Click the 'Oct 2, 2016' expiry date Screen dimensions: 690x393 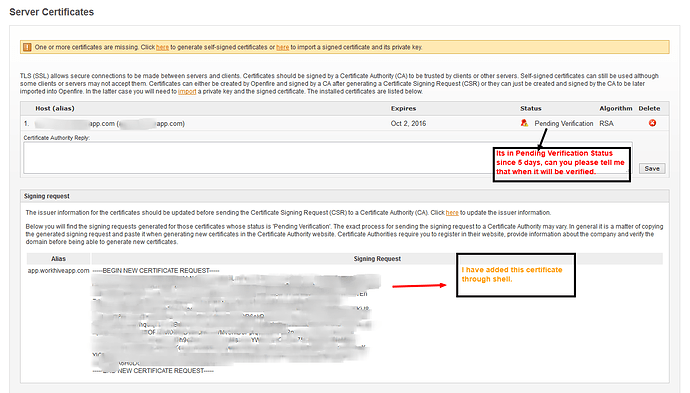point(408,124)
